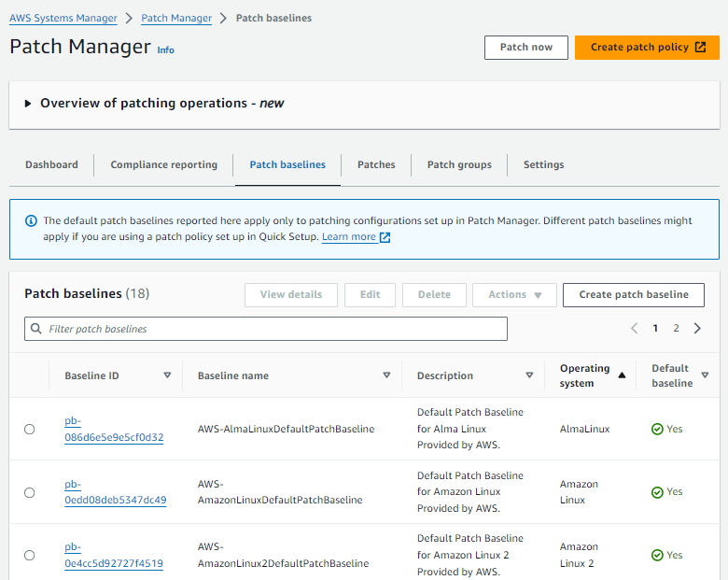
Task: Click the AlmaLinux operating system cell
Action: [584, 429]
